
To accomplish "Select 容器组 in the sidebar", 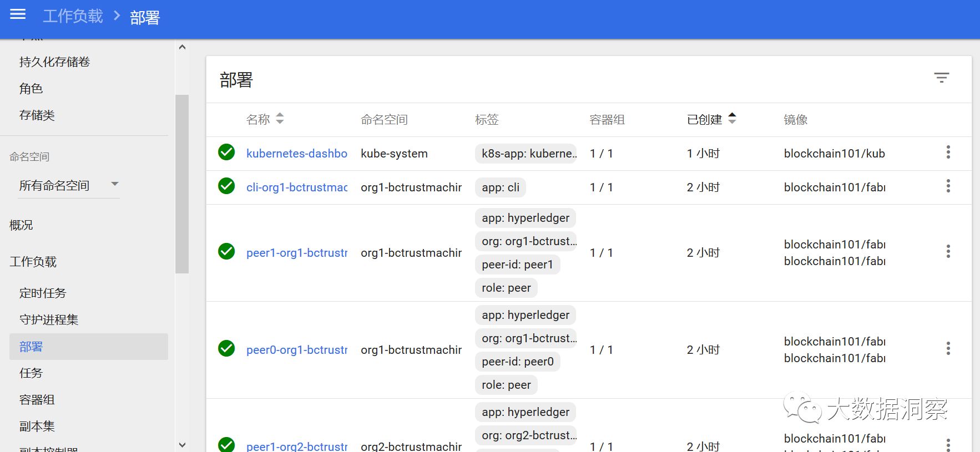I will (x=37, y=400).
